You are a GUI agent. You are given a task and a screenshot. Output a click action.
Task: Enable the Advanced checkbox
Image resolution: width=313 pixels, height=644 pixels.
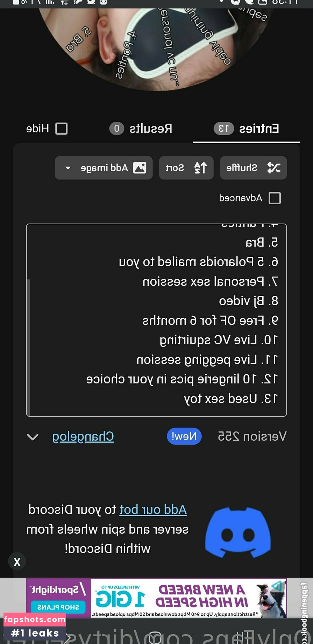275,198
